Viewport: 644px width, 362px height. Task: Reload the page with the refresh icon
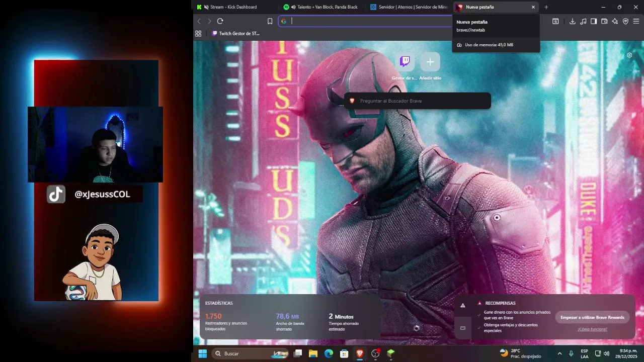220,21
